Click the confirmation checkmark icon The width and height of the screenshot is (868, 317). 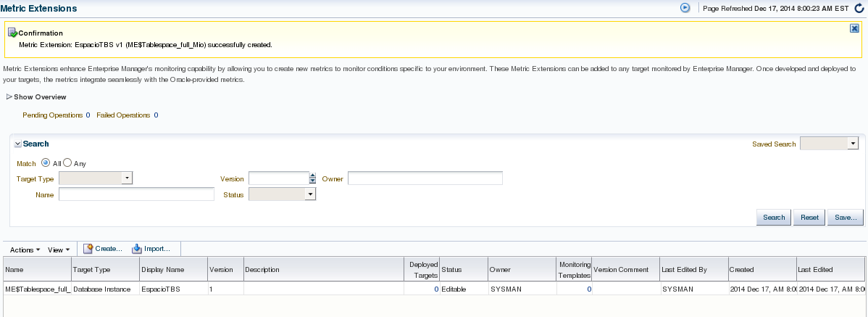point(12,33)
